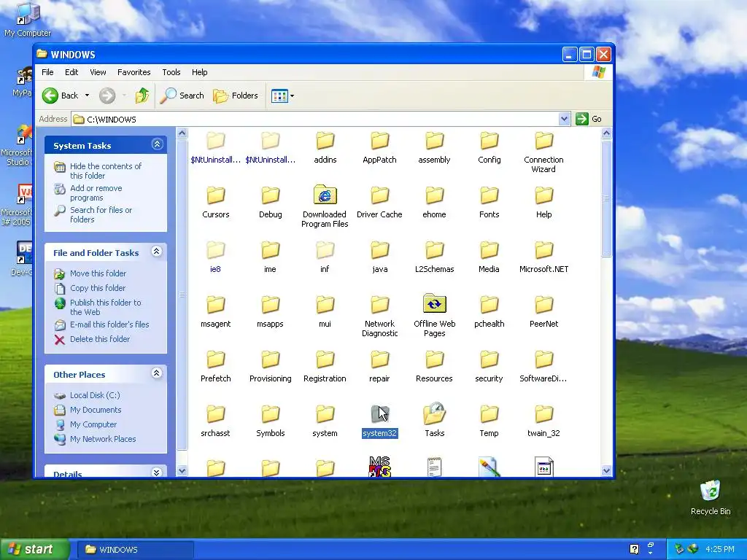Screen dimensions: 747x560
Task: Open the View menu
Action: click(98, 72)
